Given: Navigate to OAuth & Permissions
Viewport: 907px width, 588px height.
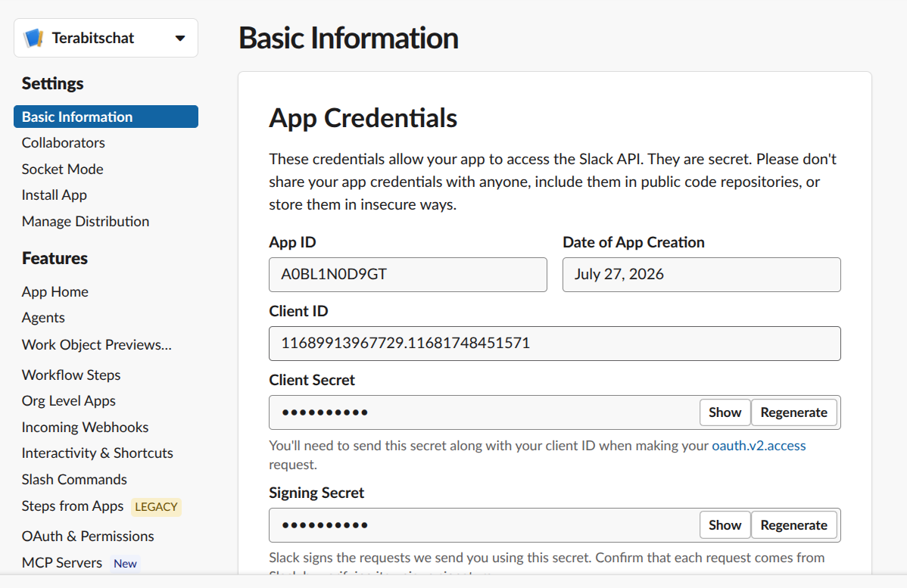Looking at the screenshot, I should 88,537.
